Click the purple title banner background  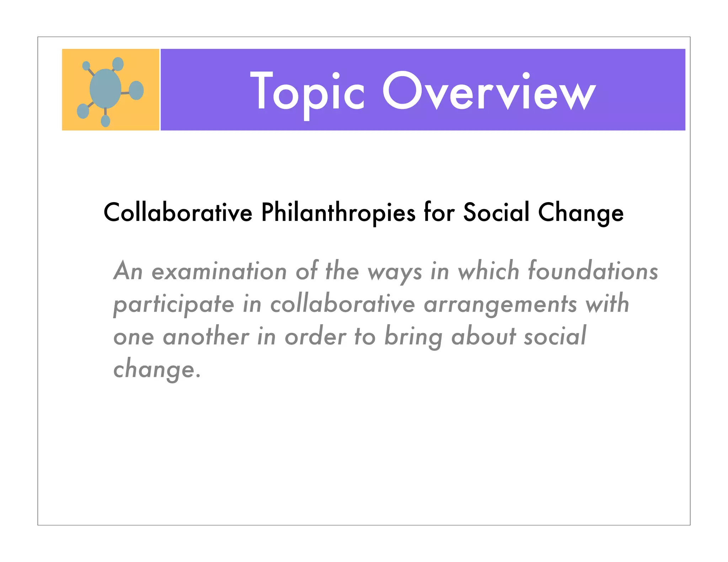click(423, 90)
